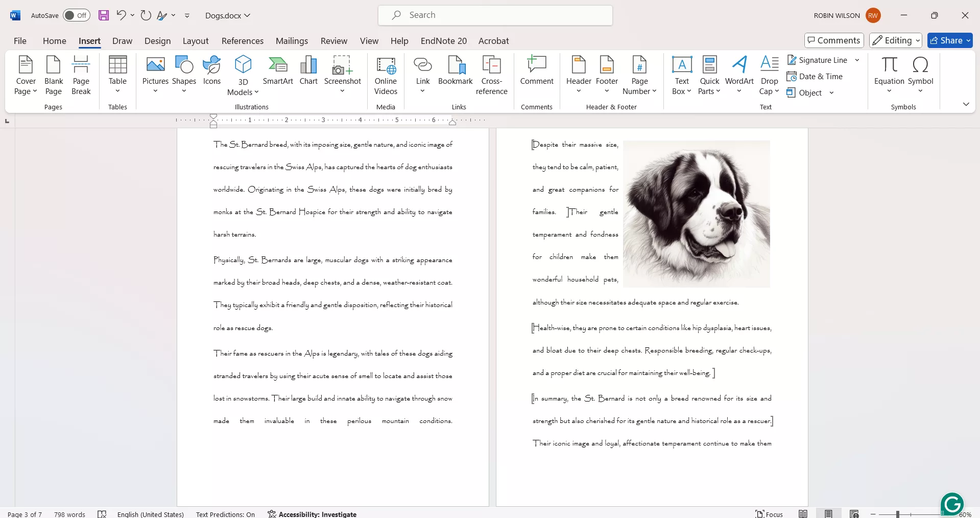Click the Pictures icon
Viewport: 980px width, 518px height.
point(155,74)
